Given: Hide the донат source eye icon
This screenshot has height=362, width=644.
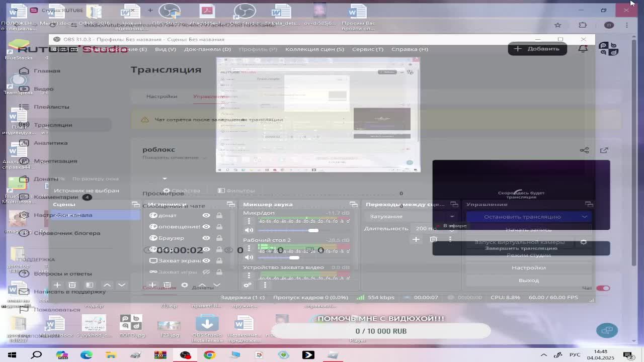Looking at the screenshot, I should click(x=206, y=215).
